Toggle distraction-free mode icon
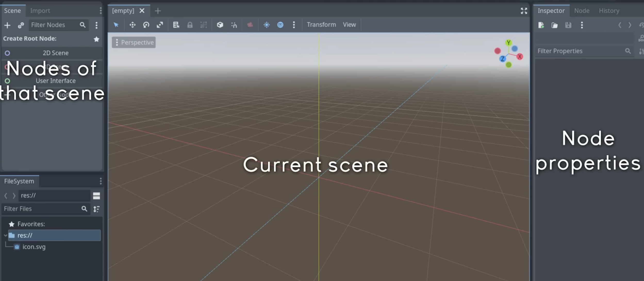This screenshot has width=644, height=281. [524, 11]
